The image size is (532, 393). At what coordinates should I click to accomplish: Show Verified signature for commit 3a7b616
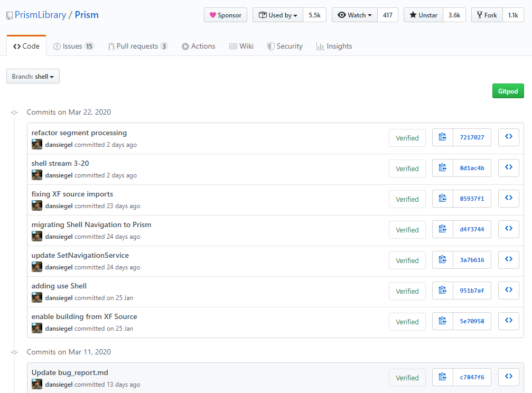point(407,260)
